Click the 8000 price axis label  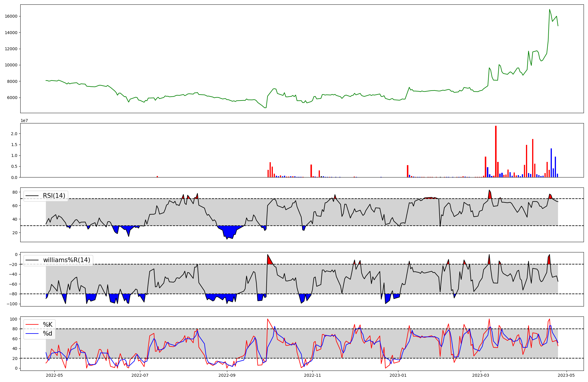click(12, 81)
